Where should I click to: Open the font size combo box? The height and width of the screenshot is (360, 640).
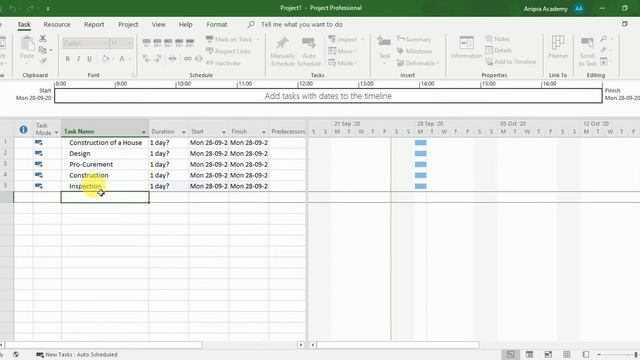pyautogui.click(x=121, y=43)
